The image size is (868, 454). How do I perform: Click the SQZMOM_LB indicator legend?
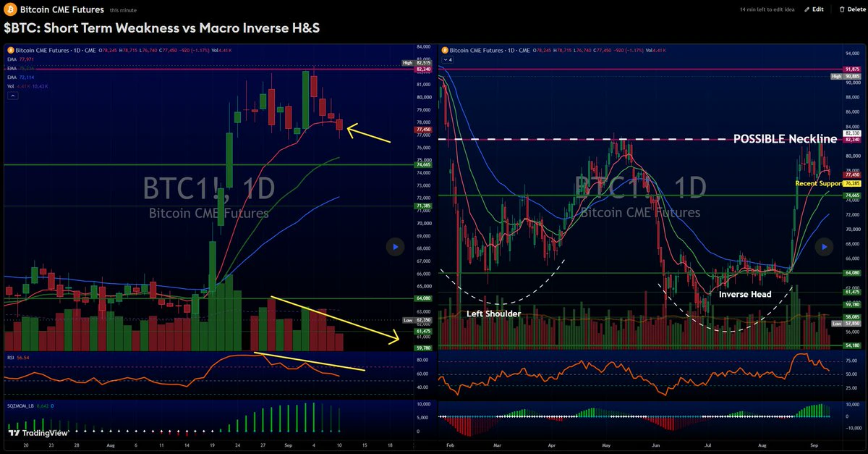(x=31, y=406)
